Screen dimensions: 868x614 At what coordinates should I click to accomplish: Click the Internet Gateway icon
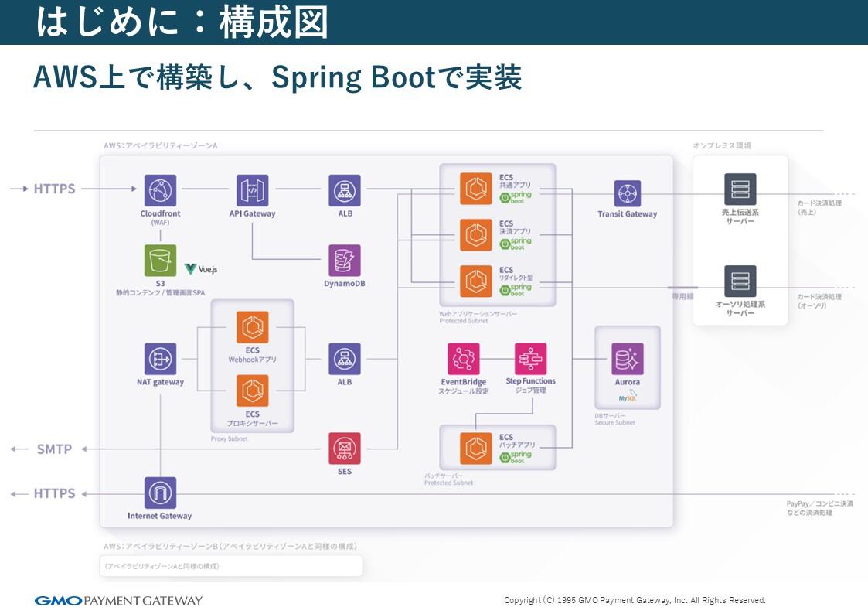click(161, 493)
